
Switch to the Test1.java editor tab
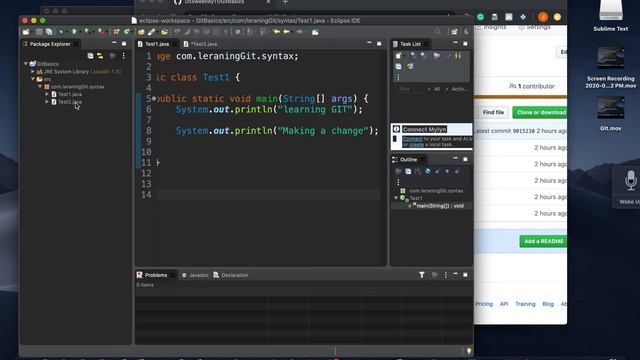[x=157, y=44]
